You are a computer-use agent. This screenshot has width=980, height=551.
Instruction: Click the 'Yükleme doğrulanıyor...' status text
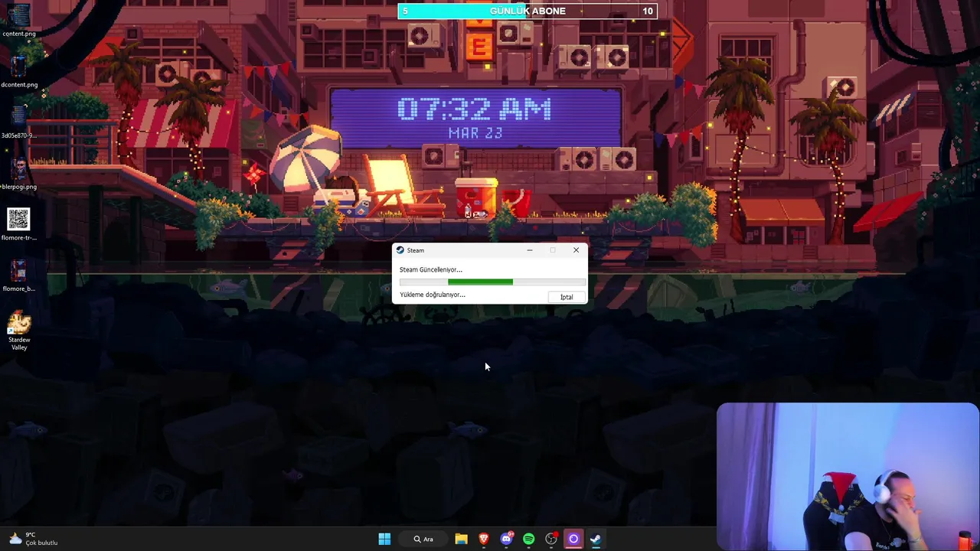click(x=432, y=295)
